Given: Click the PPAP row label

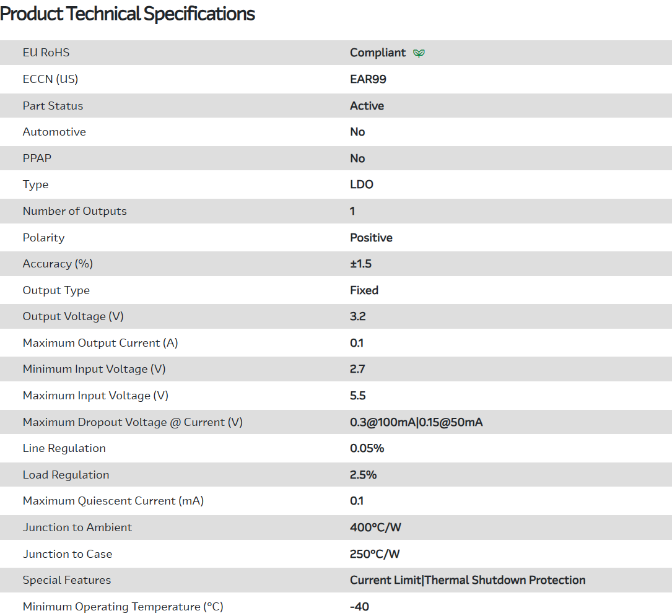Looking at the screenshot, I should pos(37,158).
